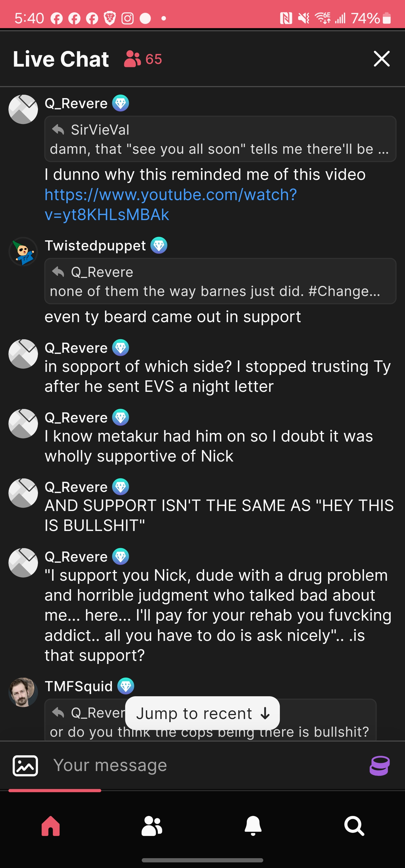The height and width of the screenshot is (868, 405).
Task: Tap the Twistedpuppet username
Action: point(95,245)
